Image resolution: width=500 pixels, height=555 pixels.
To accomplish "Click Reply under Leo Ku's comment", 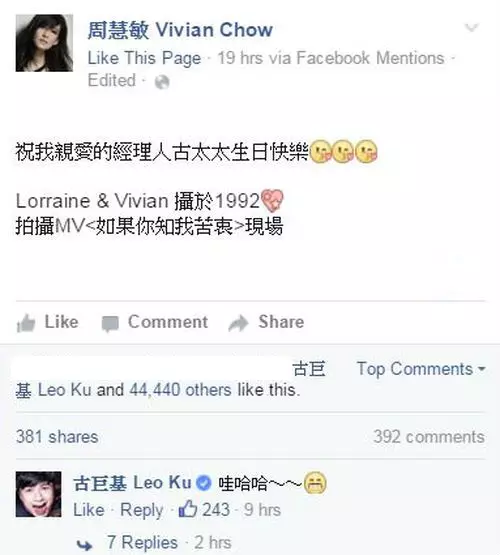I will tap(142, 510).
